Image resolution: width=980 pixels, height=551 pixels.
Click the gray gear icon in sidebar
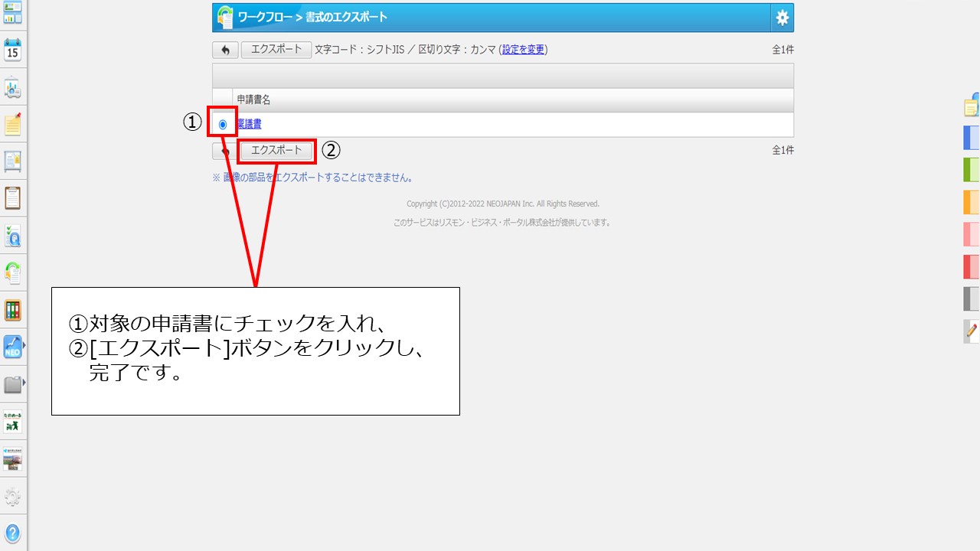(12, 496)
